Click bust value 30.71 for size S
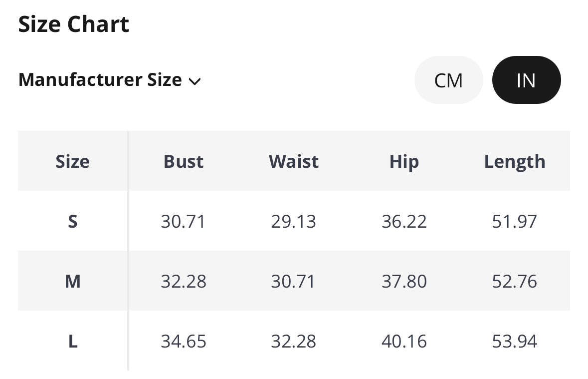Viewport: 588px width, 379px height. point(183,221)
